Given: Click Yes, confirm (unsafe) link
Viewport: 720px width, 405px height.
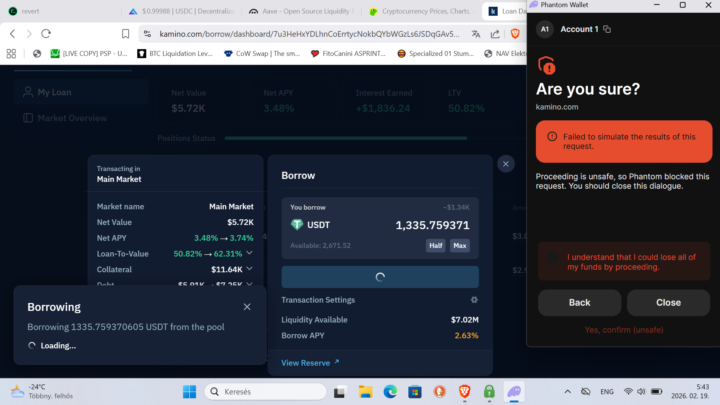Looking at the screenshot, I should click(x=624, y=330).
